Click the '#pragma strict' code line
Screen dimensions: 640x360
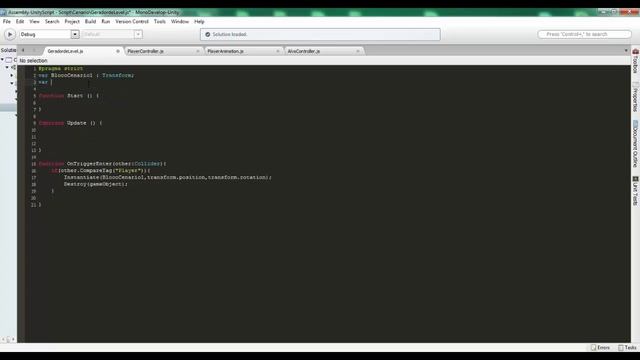60,69
